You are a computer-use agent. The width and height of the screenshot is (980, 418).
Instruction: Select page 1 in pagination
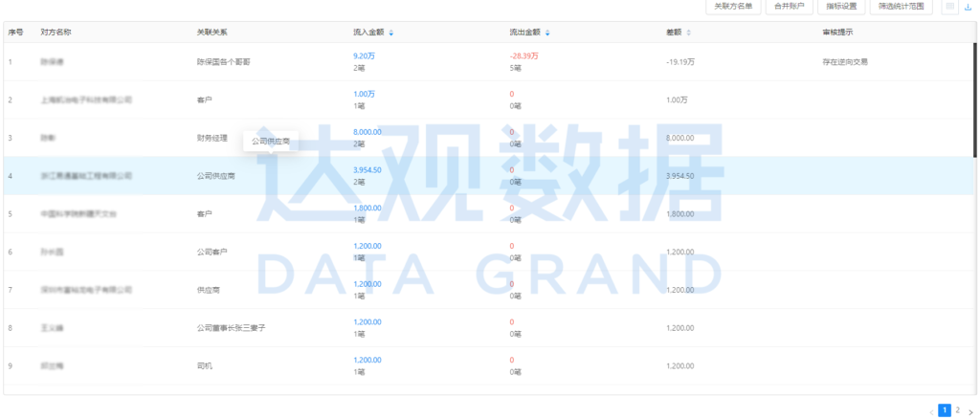coord(945,410)
